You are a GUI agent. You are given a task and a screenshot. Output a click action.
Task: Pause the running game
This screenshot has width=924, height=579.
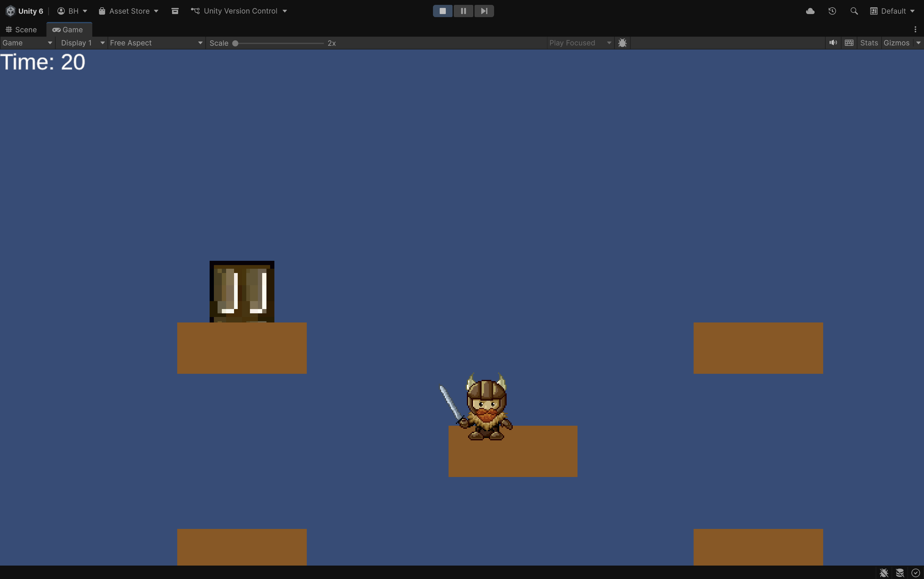(x=463, y=11)
